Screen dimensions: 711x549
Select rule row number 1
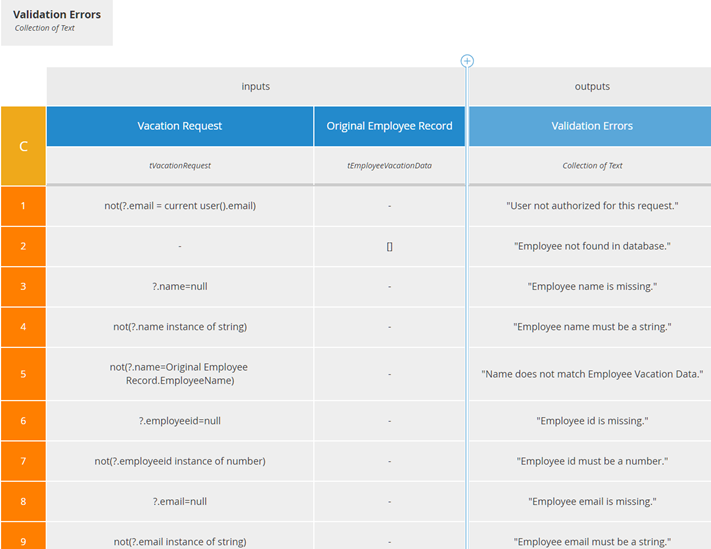[23, 206]
